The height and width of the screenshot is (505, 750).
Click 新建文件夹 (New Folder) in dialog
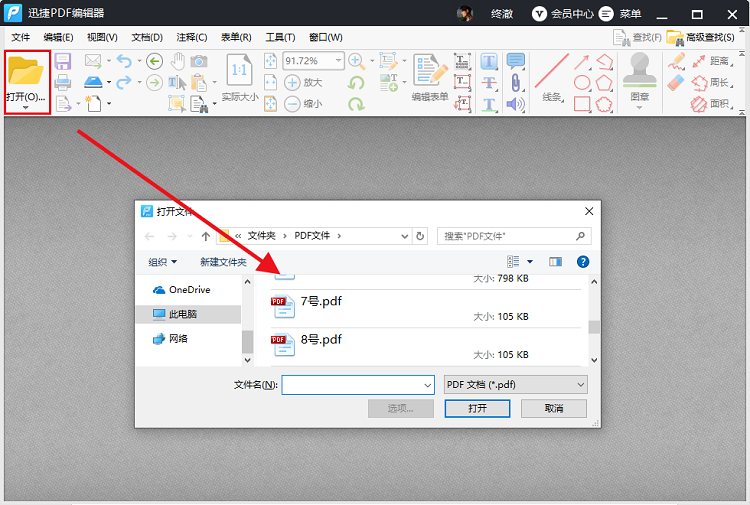pyautogui.click(x=223, y=262)
